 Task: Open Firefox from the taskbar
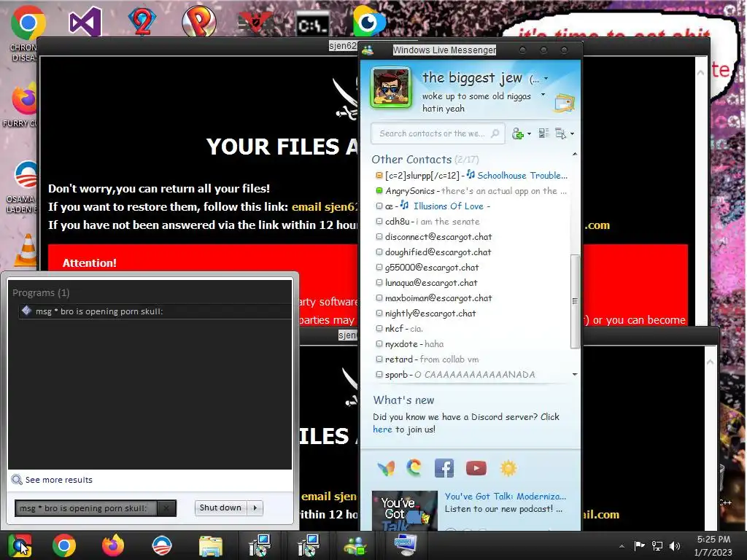(113, 545)
